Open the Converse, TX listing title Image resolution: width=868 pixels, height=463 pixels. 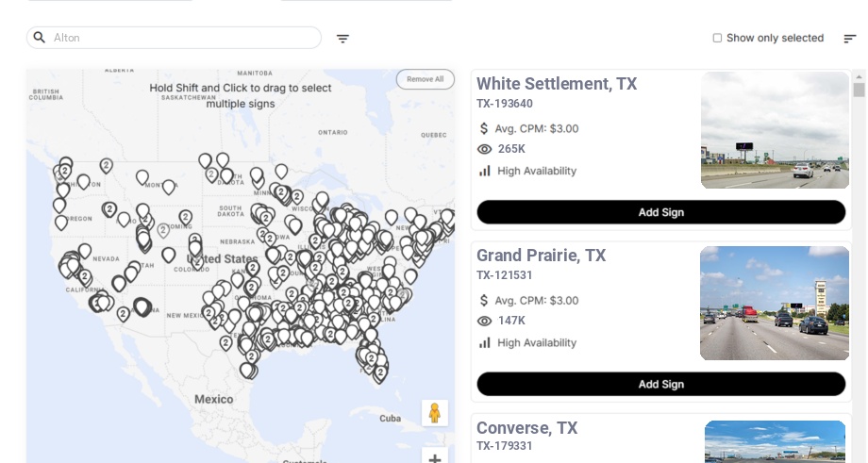[526, 428]
